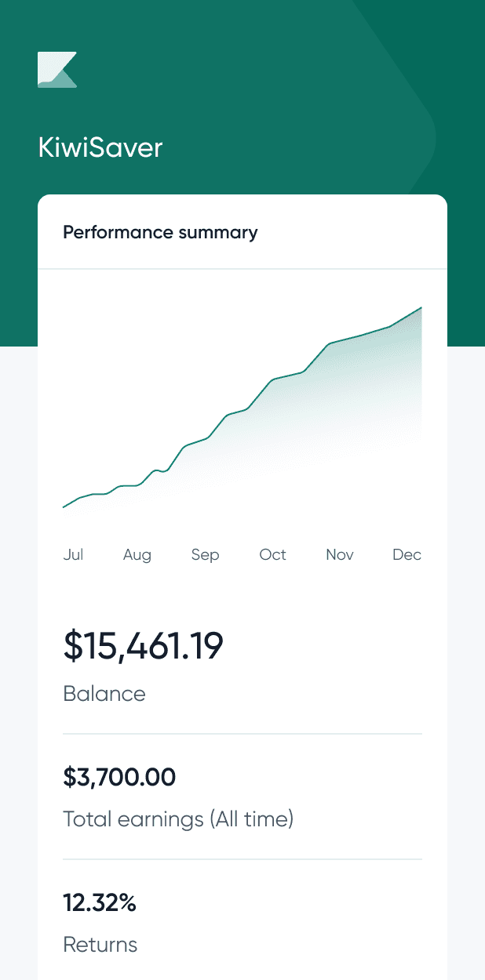
Task: Select the $15,461.19 balance amount
Action: click(x=144, y=646)
